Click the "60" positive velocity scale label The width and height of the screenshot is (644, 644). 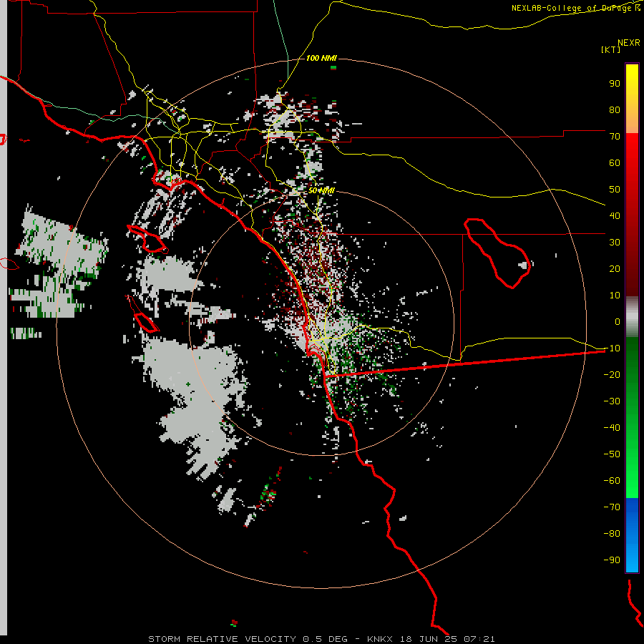pos(615,162)
